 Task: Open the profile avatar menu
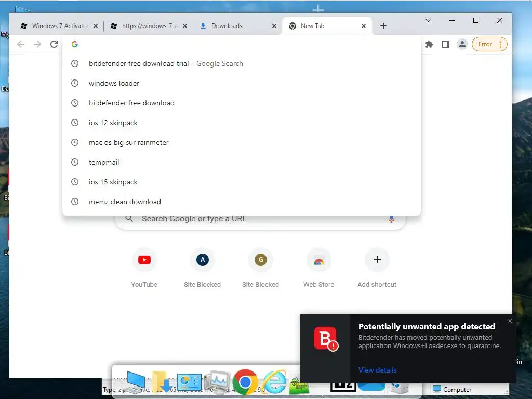[x=462, y=44]
